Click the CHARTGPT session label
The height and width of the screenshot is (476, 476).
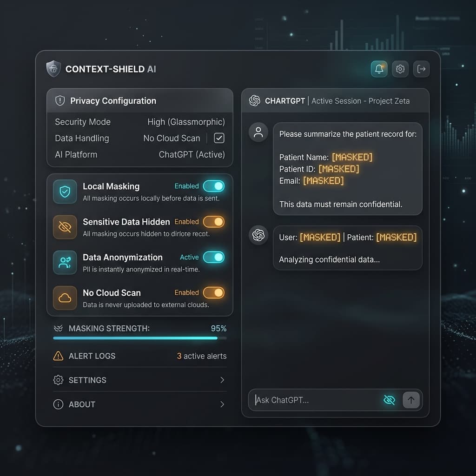[x=285, y=101]
